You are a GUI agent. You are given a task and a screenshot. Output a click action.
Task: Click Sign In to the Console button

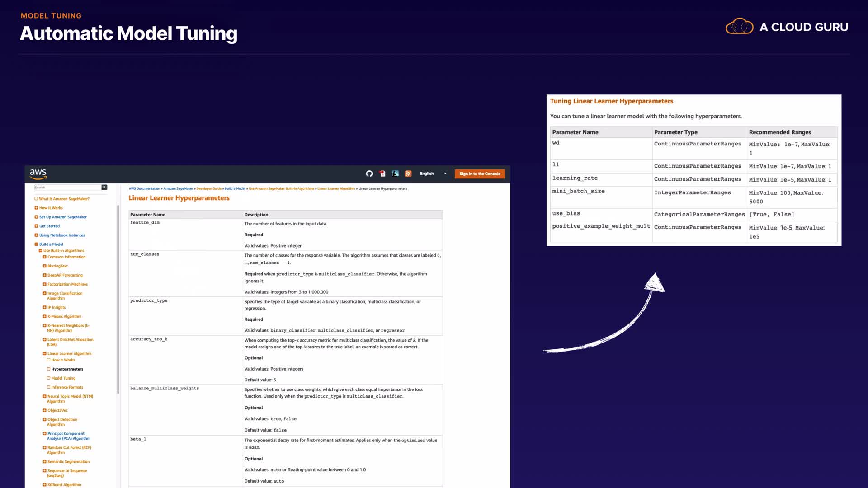tap(479, 174)
